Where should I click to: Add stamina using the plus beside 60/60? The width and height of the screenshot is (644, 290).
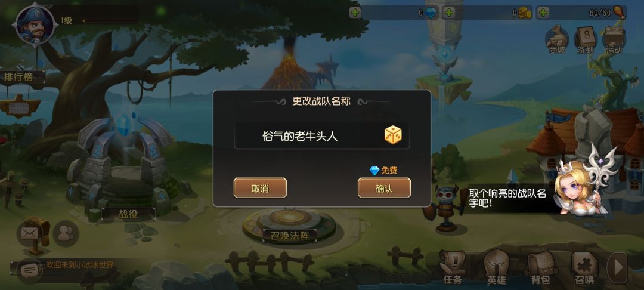pyautogui.click(x=543, y=13)
